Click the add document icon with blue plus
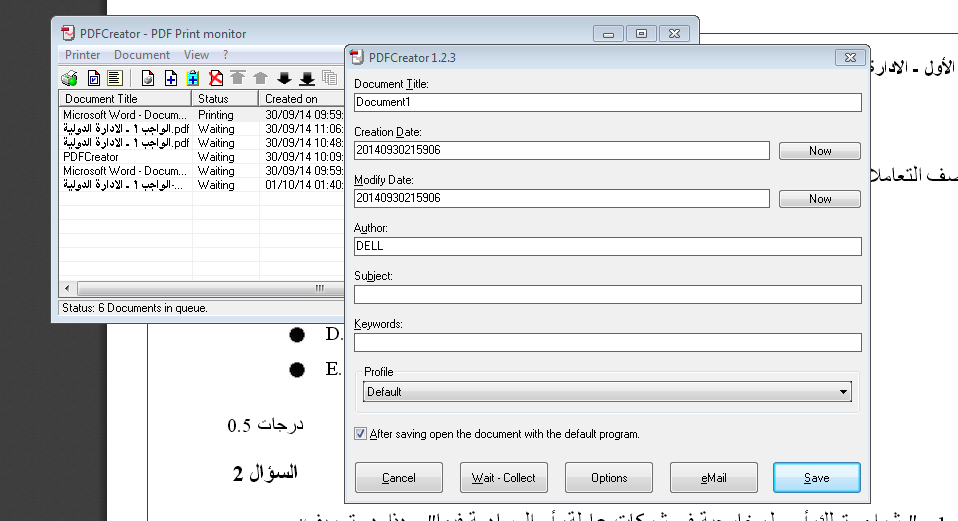 [x=171, y=78]
